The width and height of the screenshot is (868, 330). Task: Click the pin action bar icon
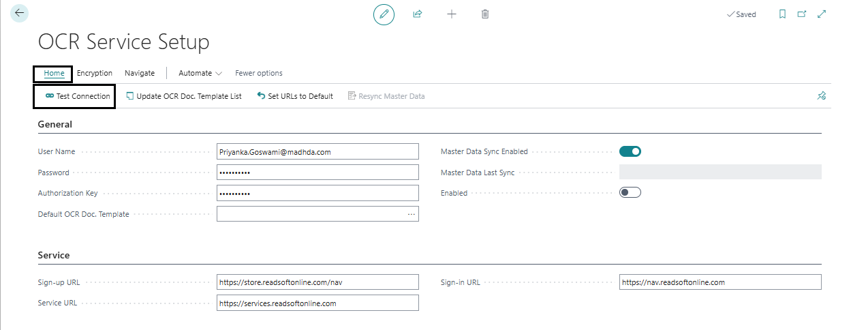click(822, 96)
